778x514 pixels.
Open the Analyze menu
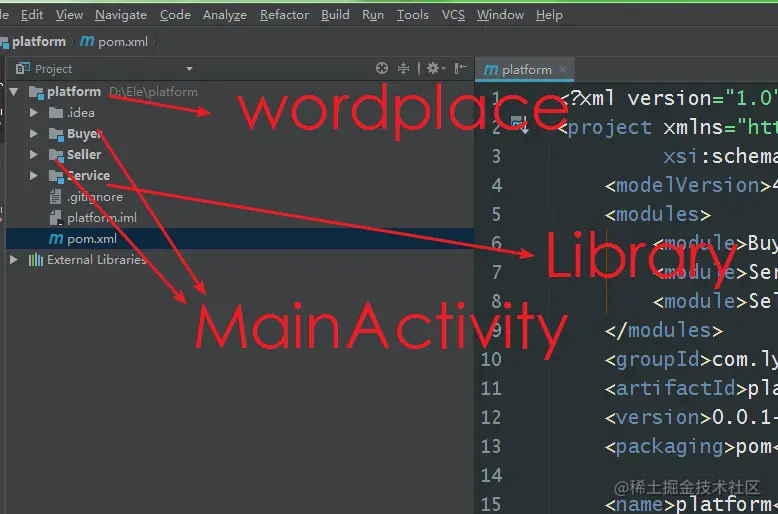click(225, 15)
